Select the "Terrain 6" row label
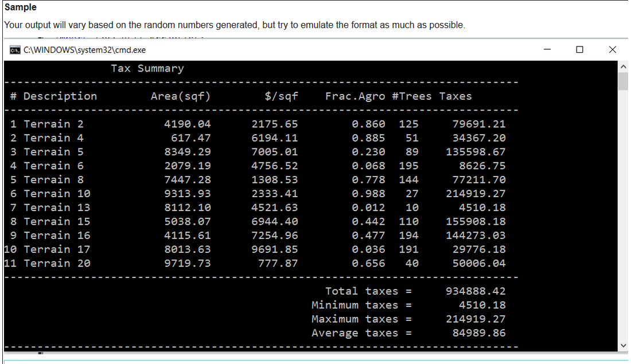 click(53, 166)
